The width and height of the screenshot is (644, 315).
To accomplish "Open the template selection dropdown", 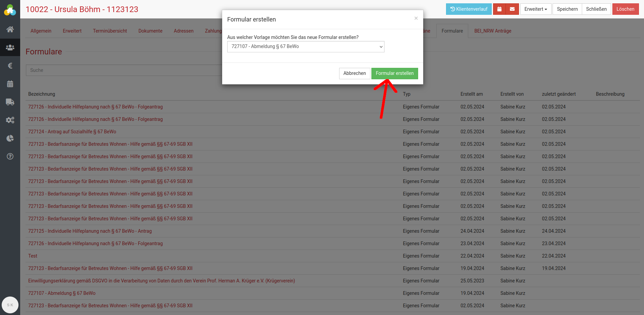I will (x=306, y=47).
